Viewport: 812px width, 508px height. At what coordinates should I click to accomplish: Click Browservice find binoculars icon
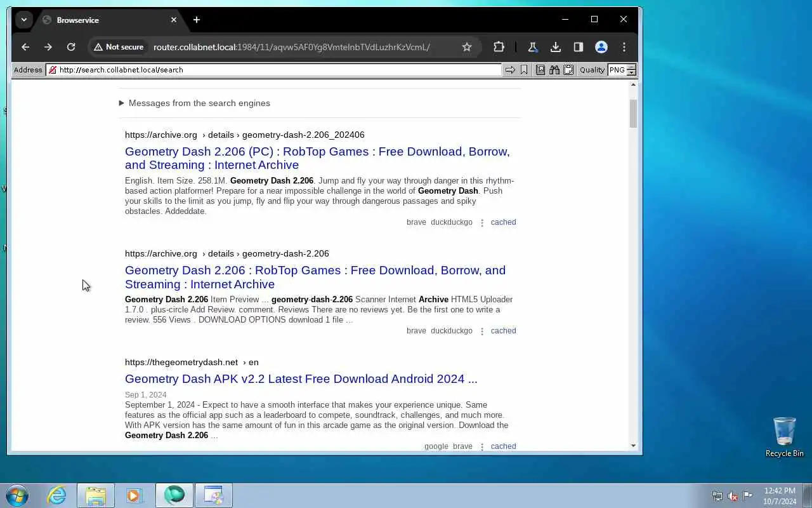tap(554, 70)
